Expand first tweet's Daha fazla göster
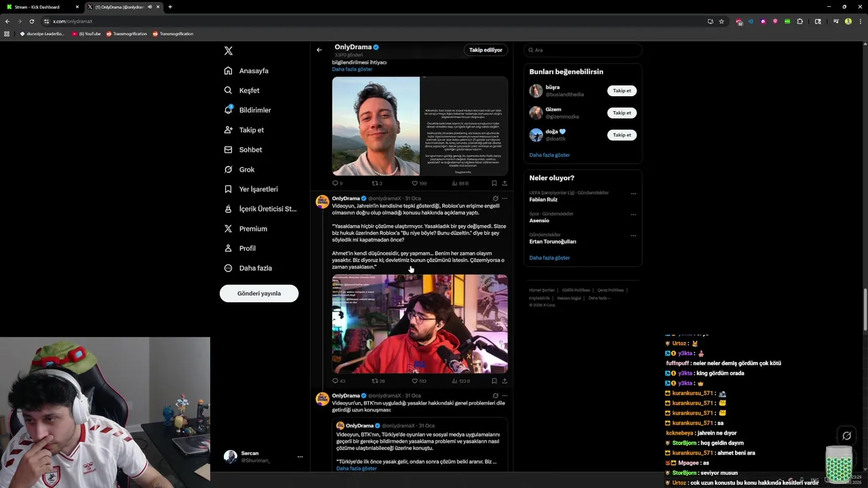868x488 pixels. pyautogui.click(x=352, y=69)
